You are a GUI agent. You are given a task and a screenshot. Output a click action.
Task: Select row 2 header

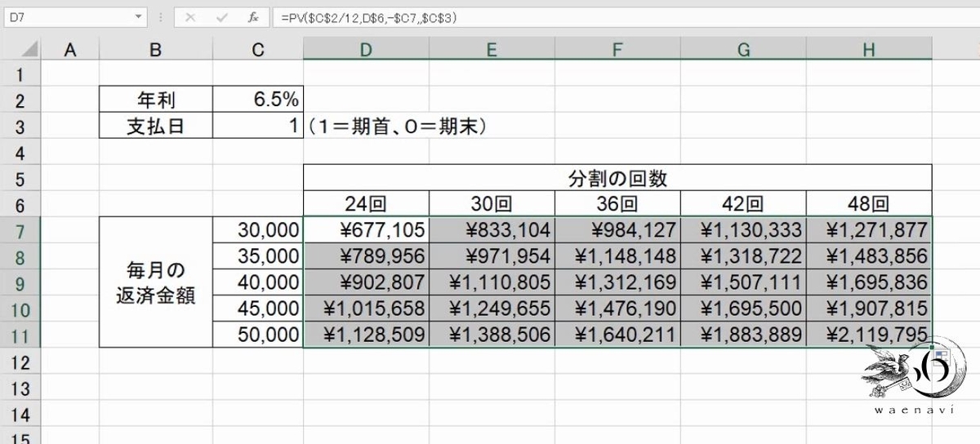20,100
